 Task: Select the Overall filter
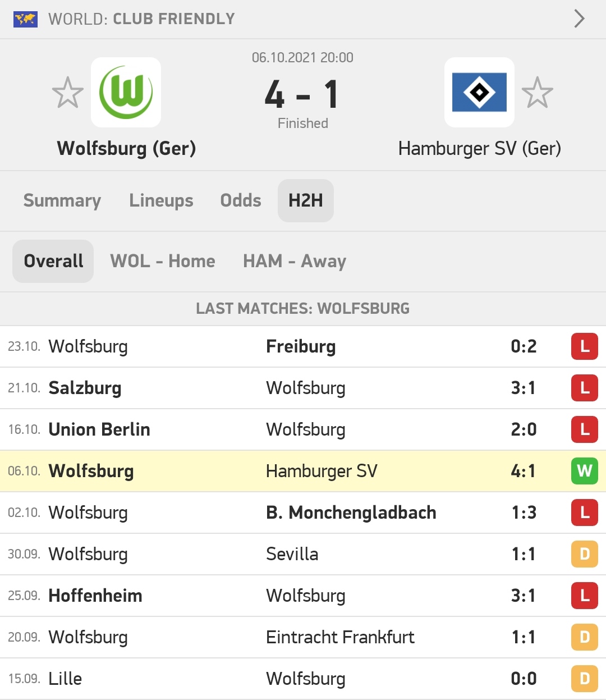tap(53, 261)
